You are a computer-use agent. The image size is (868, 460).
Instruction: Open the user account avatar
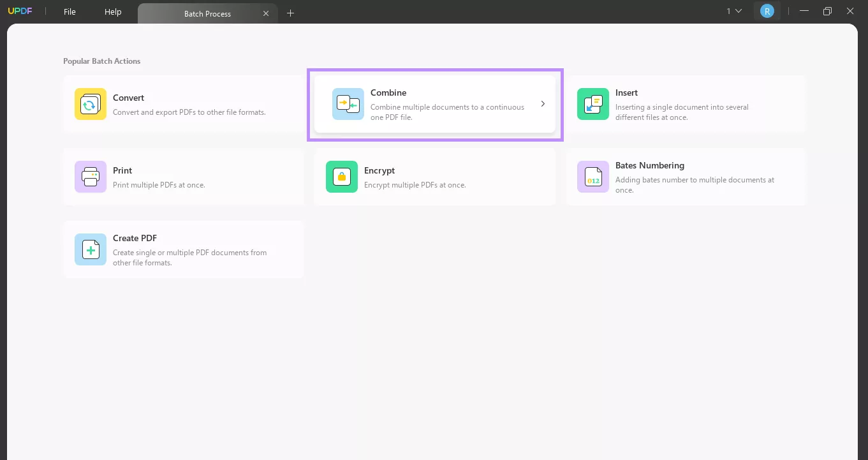tap(767, 11)
